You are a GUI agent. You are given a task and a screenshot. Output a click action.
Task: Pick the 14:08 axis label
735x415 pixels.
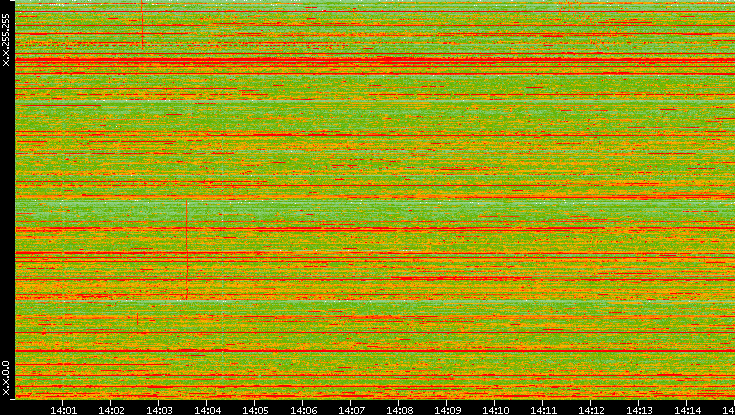pyautogui.click(x=399, y=410)
